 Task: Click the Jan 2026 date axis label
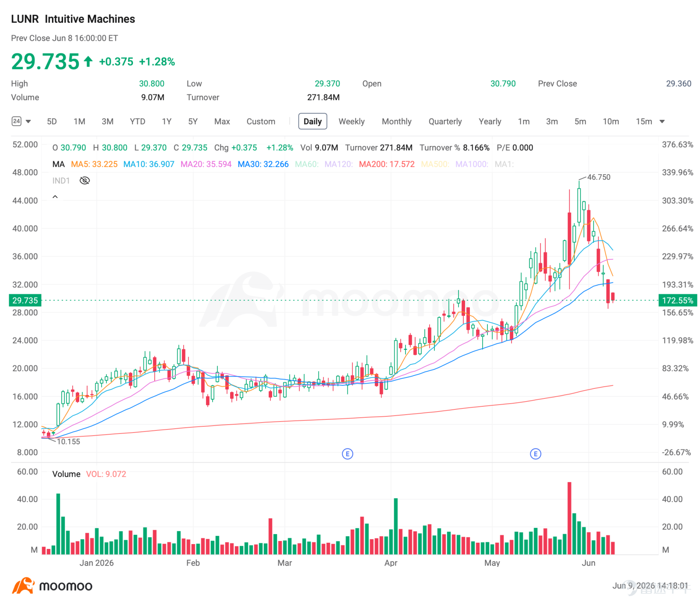pyautogui.click(x=97, y=563)
